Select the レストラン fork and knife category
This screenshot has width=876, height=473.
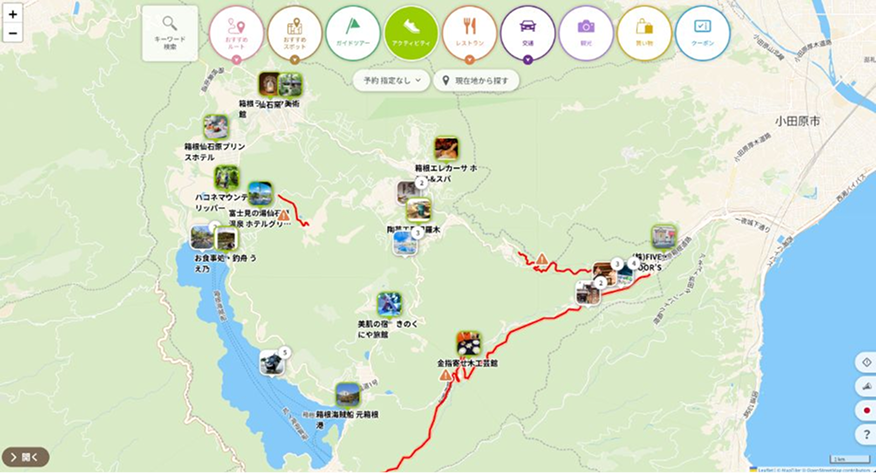[469, 33]
